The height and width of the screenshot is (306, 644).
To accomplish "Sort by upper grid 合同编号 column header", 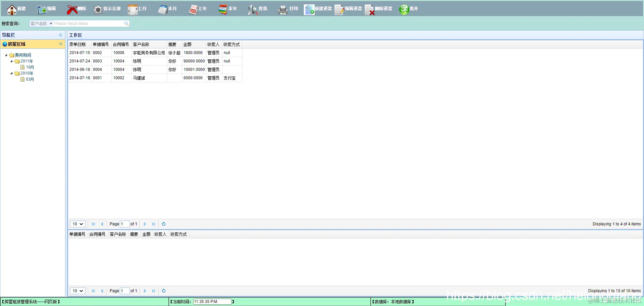I will [x=121, y=44].
